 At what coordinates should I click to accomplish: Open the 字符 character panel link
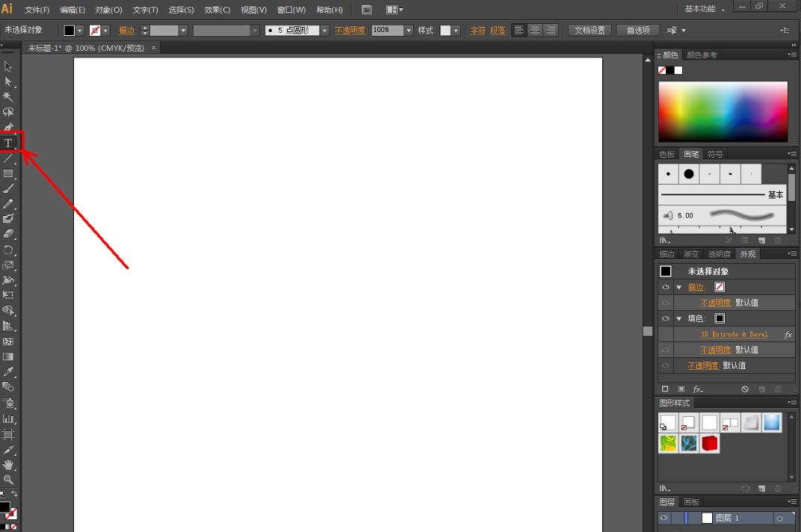(477, 31)
